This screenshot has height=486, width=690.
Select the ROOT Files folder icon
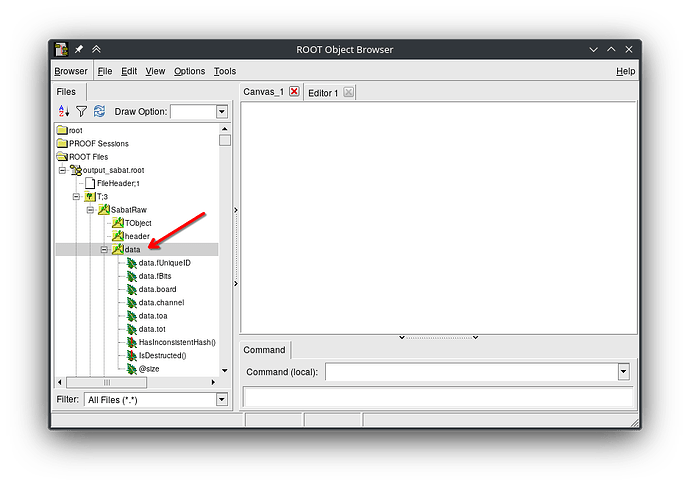pos(62,156)
